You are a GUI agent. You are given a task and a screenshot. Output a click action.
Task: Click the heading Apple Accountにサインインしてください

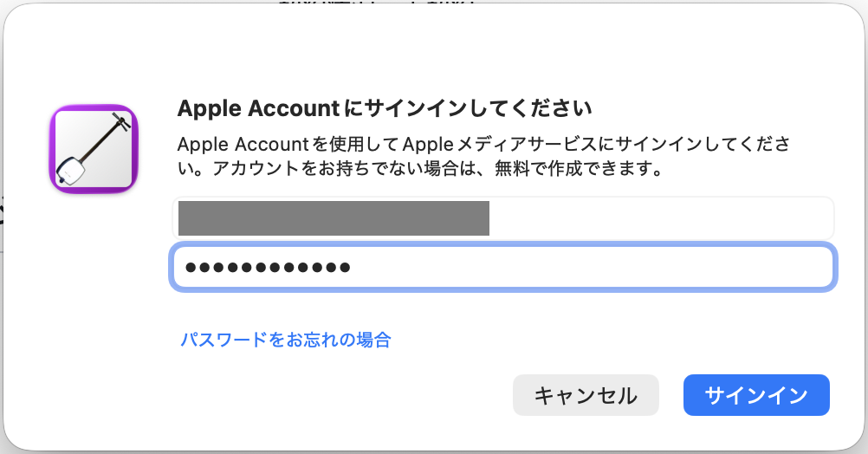[x=384, y=109]
